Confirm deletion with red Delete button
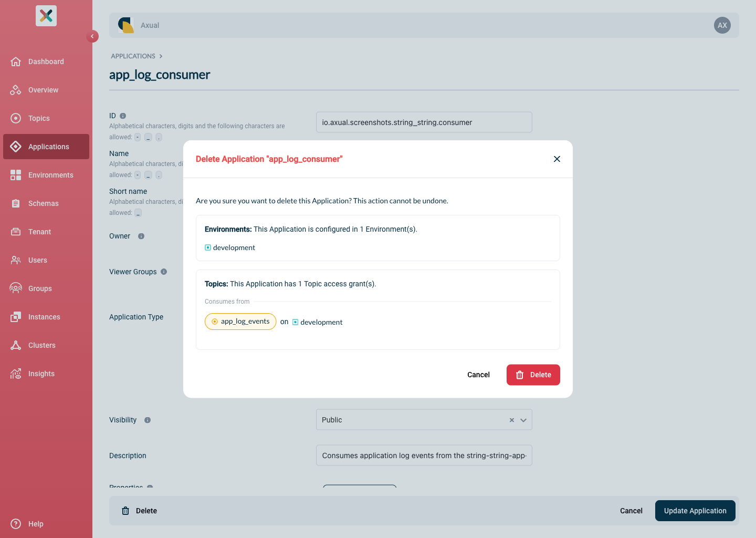Image resolution: width=756 pixels, height=538 pixels. [533, 375]
